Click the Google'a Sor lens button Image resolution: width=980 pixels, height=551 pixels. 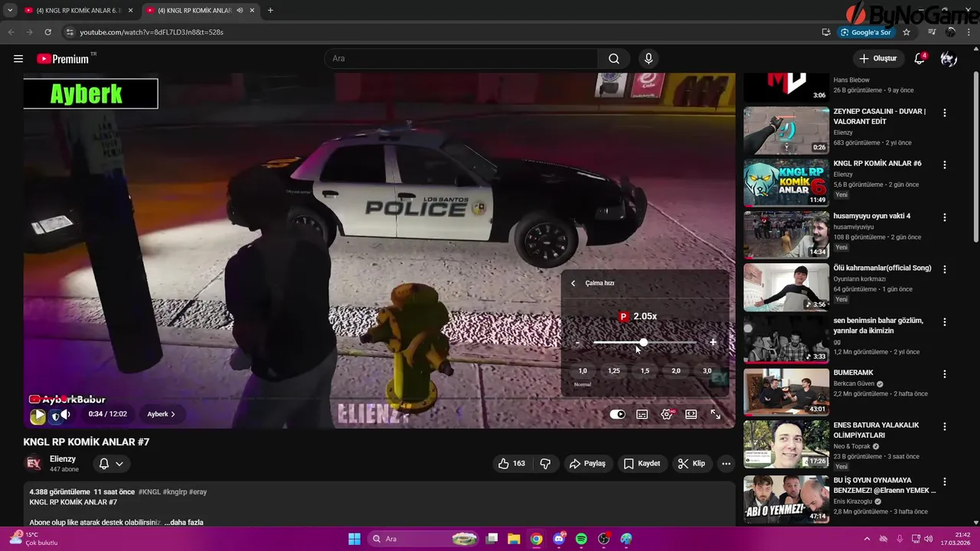(867, 32)
